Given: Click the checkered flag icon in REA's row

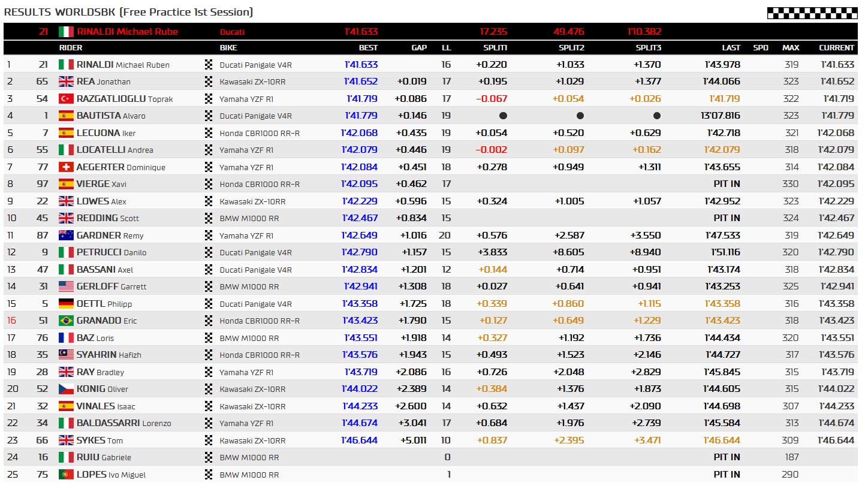Looking at the screenshot, I should 209,81.
